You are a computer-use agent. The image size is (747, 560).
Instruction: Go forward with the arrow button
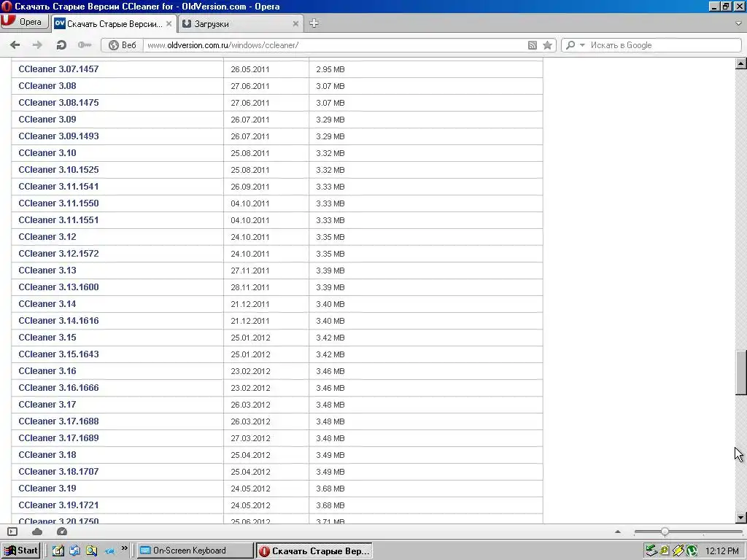coord(37,44)
